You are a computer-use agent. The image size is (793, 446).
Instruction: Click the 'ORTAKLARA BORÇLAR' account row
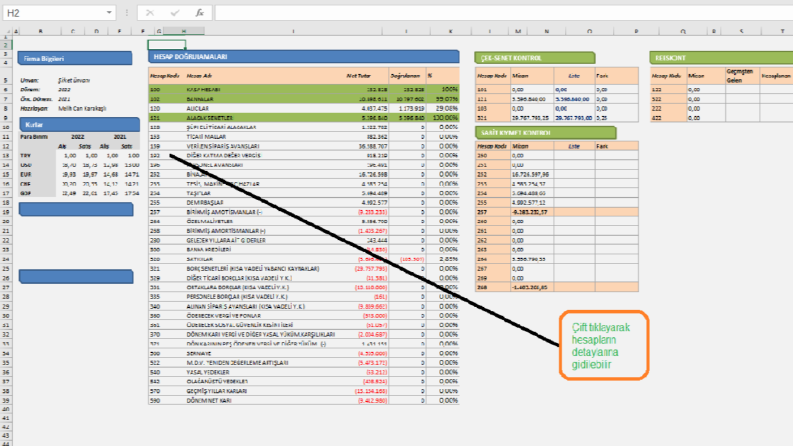pyautogui.click(x=303, y=287)
